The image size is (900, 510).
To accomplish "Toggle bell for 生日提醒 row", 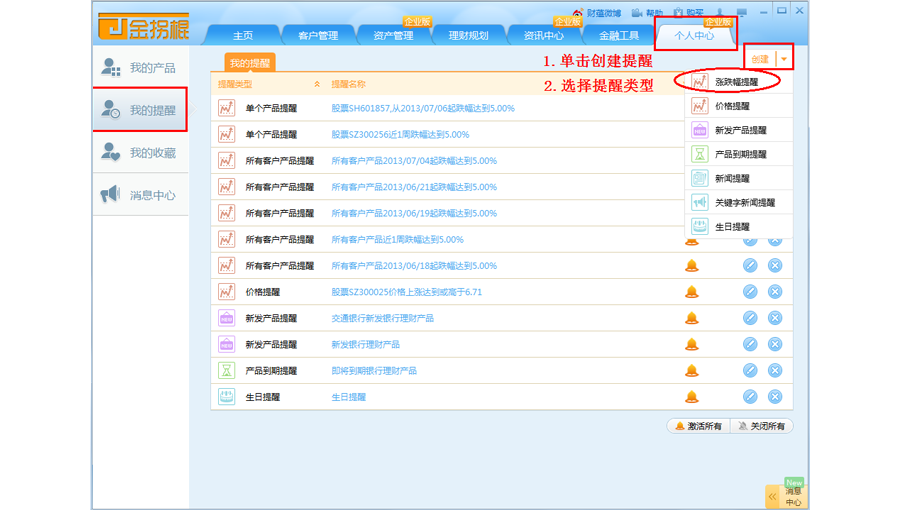I will [691, 397].
